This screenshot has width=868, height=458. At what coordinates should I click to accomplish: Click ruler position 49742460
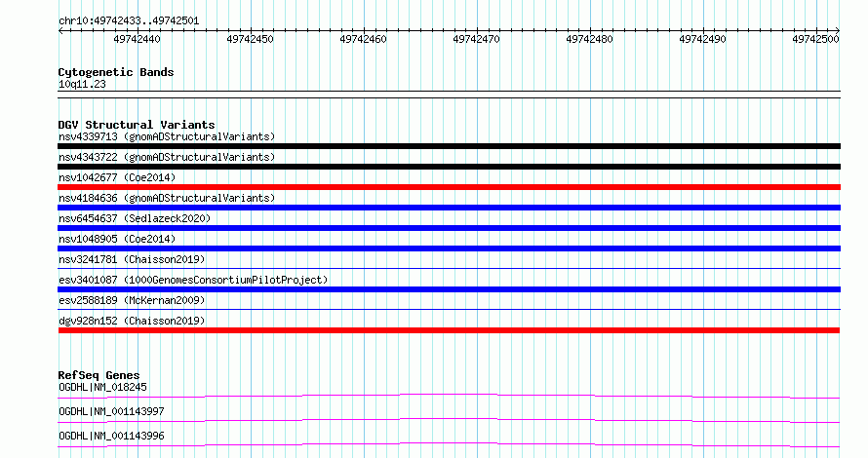click(363, 39)
